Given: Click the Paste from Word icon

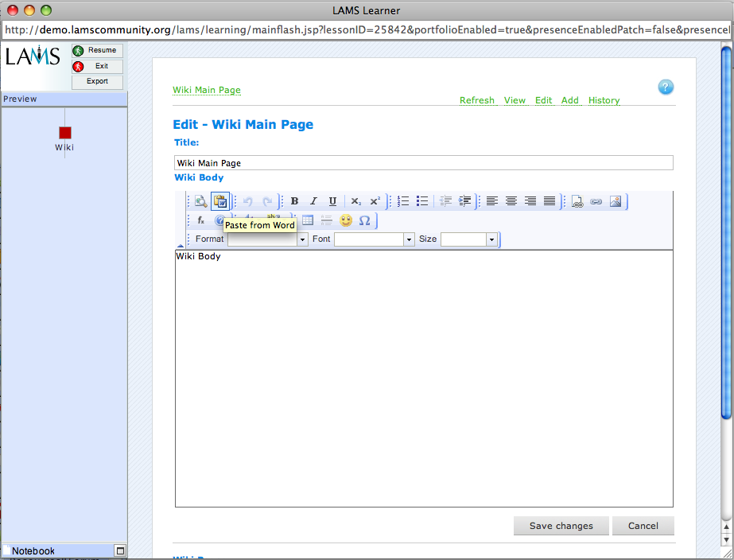Looking at the screenshot, I should tap(220, 201).
